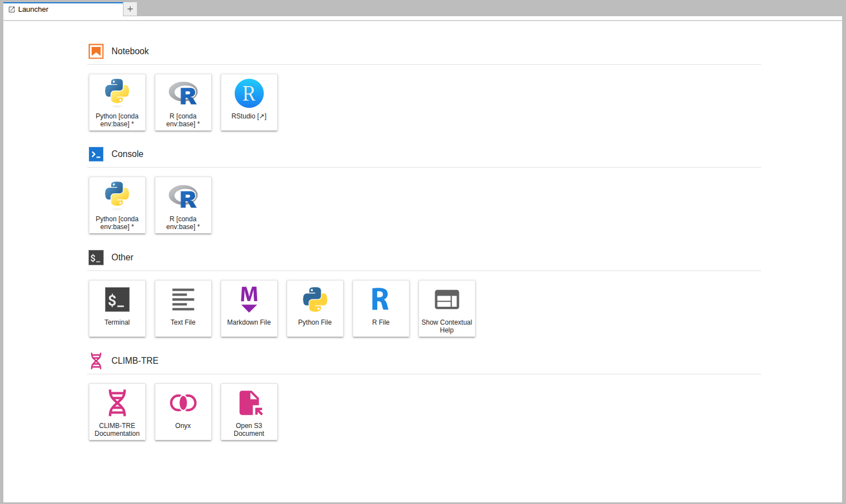
Task: Create a new R File
Action: coord(381,308)
